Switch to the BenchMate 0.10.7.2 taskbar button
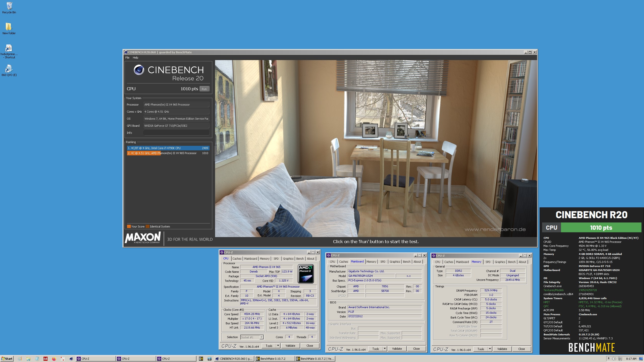Viewport: 644px width, 362px height. (274, 359)
